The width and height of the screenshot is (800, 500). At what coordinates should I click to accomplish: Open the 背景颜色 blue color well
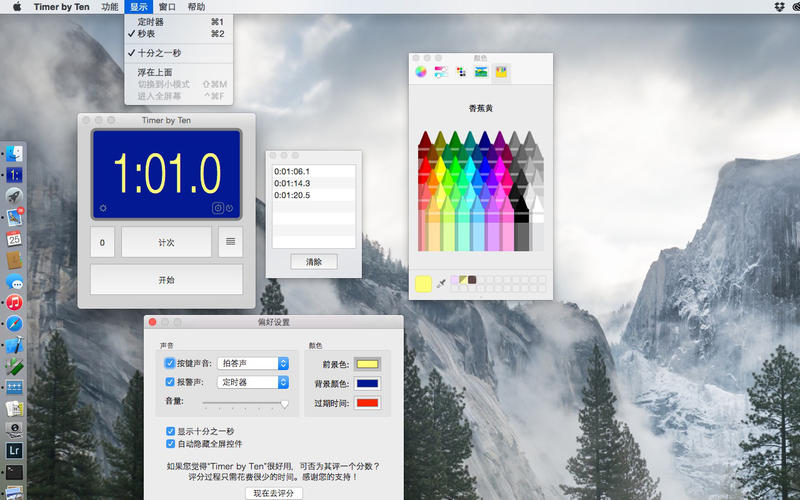click(367, 384)
